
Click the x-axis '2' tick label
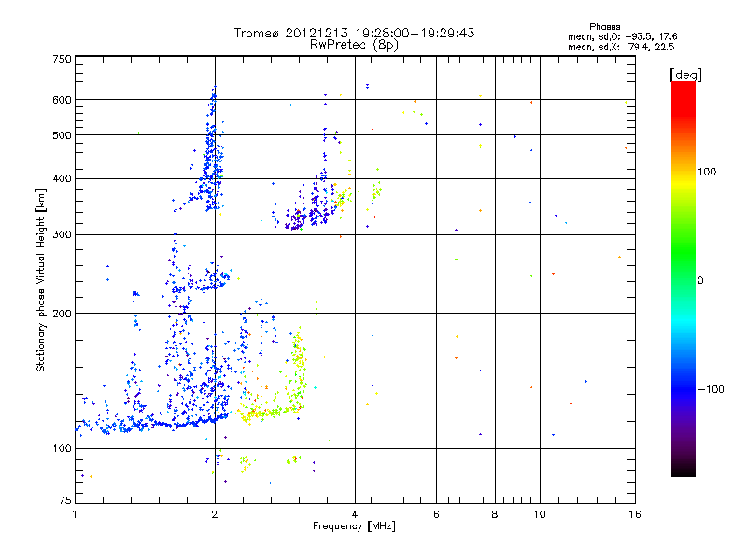[215, 514]
